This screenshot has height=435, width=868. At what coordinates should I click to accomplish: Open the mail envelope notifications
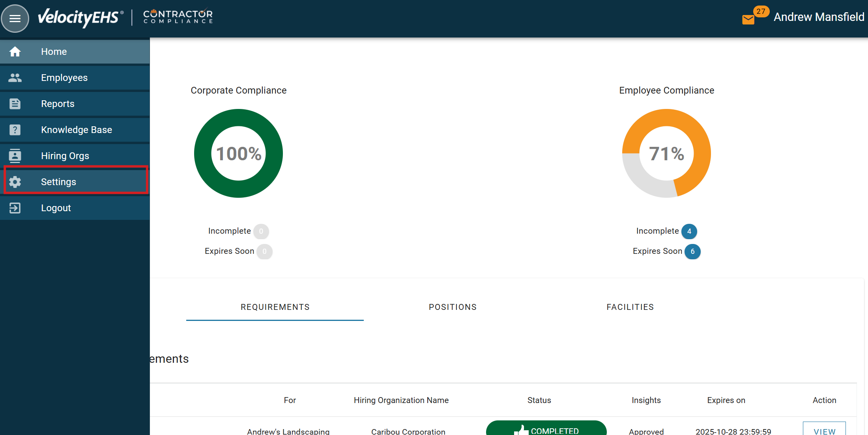click(748, 19)
